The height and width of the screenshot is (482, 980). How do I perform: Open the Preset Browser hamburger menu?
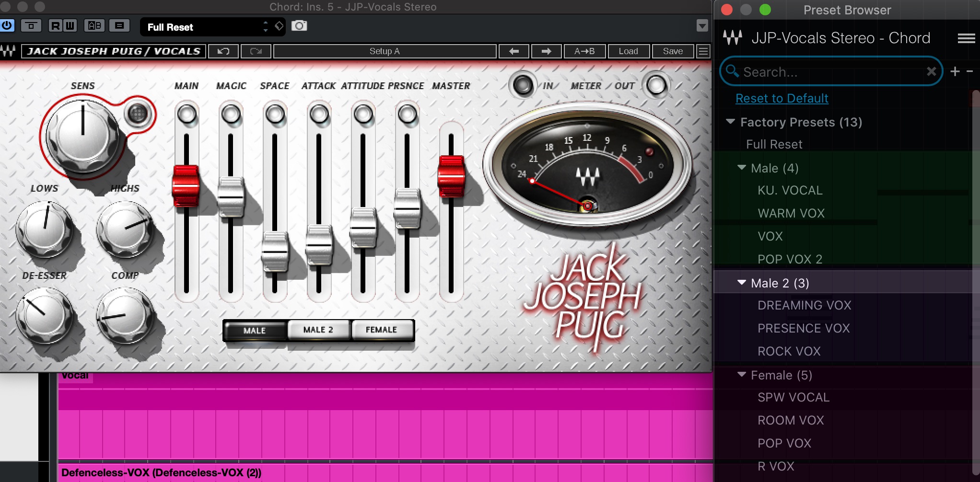pyautogui.click(x=966, y=38)
